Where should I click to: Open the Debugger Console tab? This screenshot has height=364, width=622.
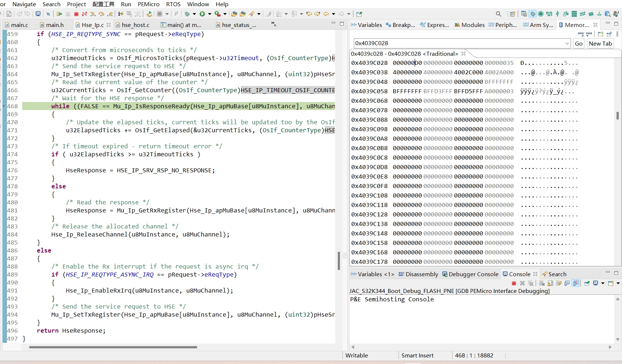[470, 274]
